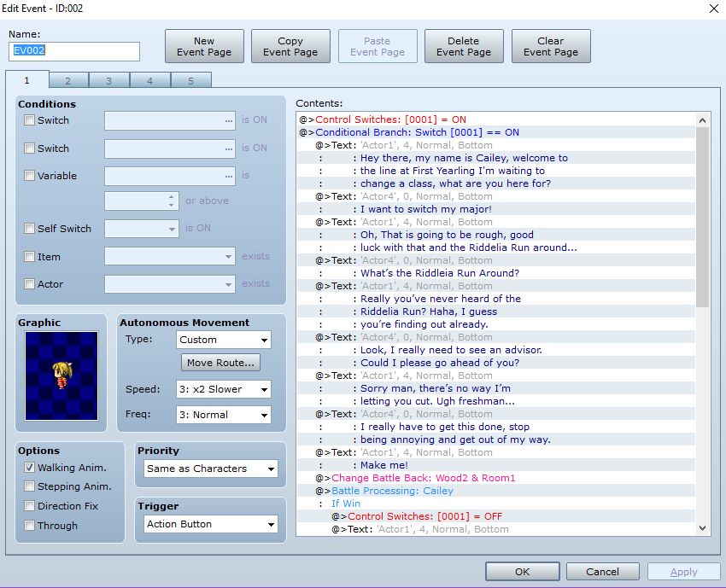Open the Speed dropdown showing x2 Slower
The height and width of the screenshot is (588, 726).
coord(224,389)
